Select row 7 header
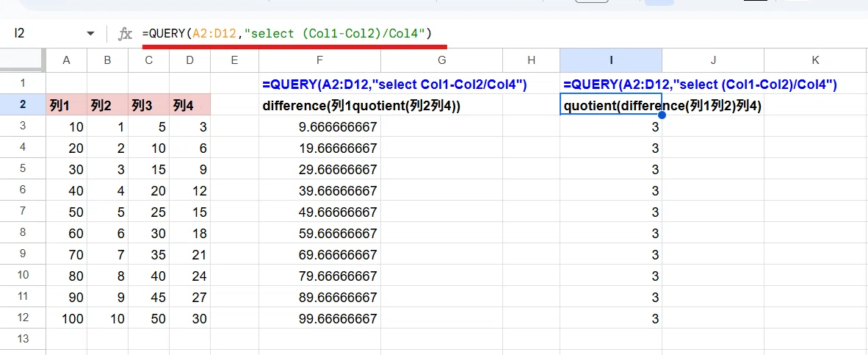The image size is (868, 355). click(x=23, y=212)
